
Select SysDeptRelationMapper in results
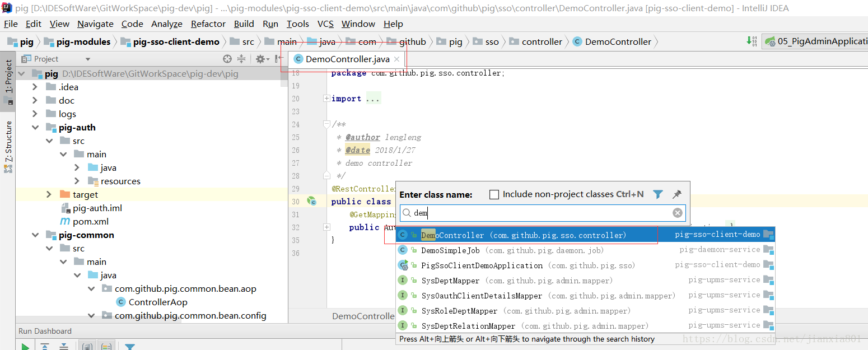coord(585,326)
